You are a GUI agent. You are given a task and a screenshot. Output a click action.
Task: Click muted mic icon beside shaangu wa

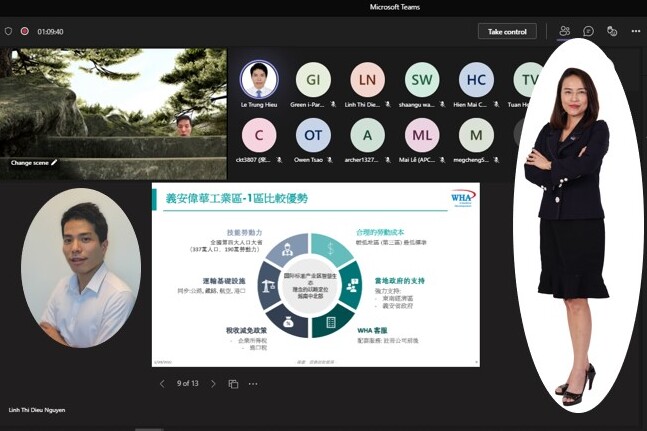[442, 105]
